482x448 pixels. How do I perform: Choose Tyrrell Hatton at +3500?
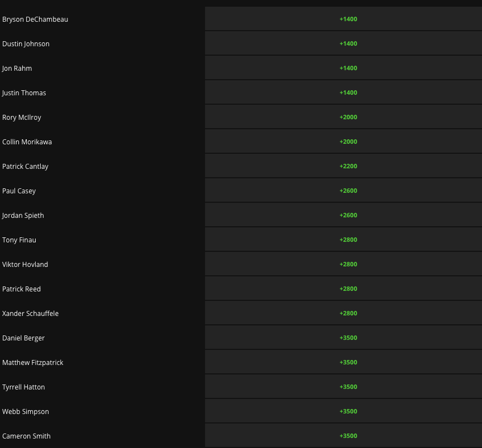click(348, 387)
